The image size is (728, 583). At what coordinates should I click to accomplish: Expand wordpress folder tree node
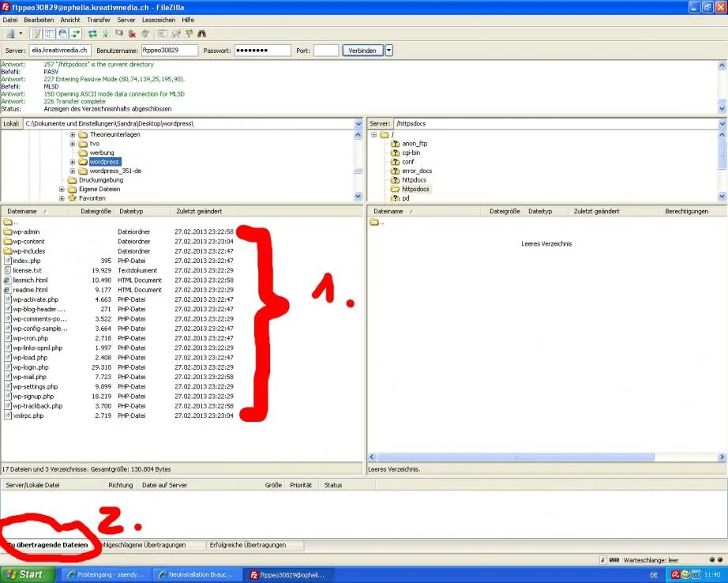[73, 162]
